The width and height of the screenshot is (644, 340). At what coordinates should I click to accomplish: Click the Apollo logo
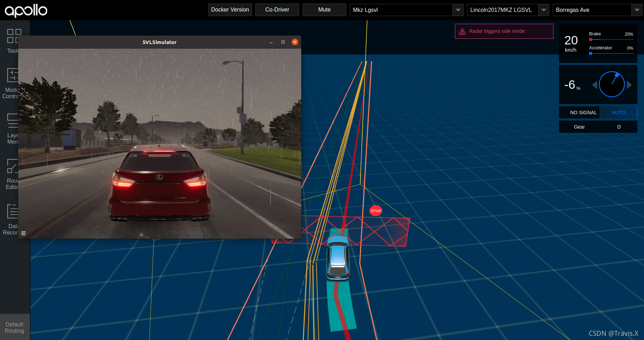coord(26,10)
